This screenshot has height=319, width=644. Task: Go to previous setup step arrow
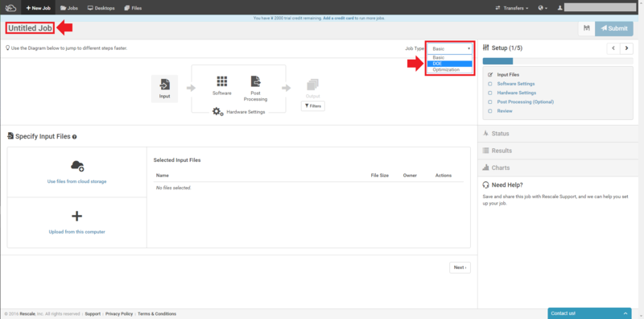pos(613,48)
